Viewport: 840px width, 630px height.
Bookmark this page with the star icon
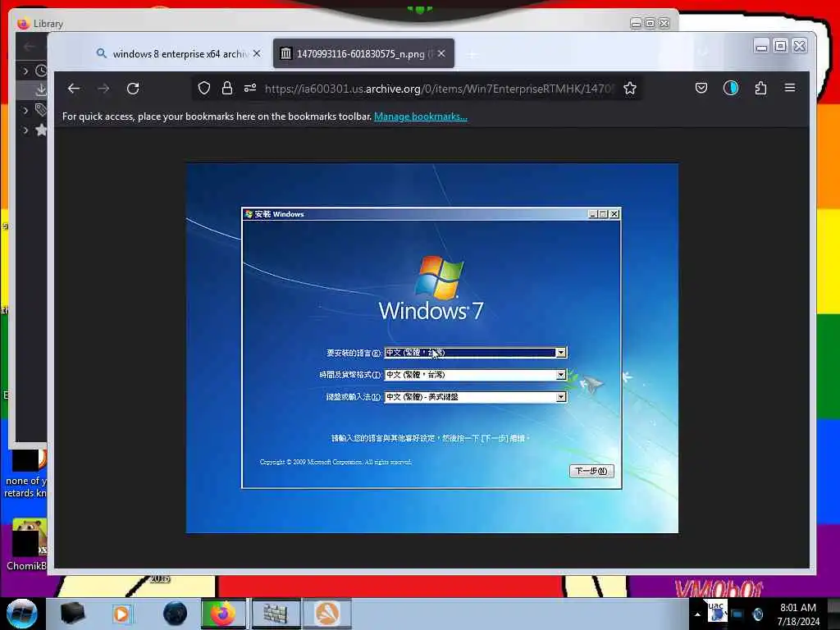[630, 88]
